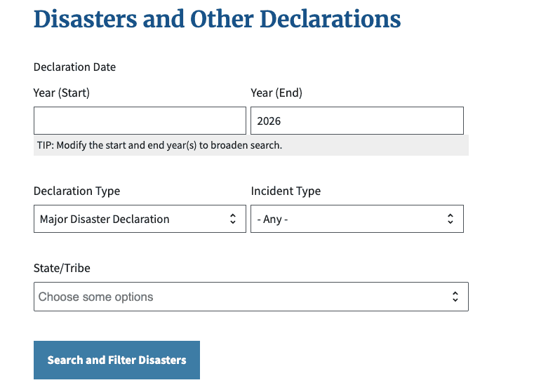Click the Declaration Date label
This screenshot has width=534, height=392.
74,67
